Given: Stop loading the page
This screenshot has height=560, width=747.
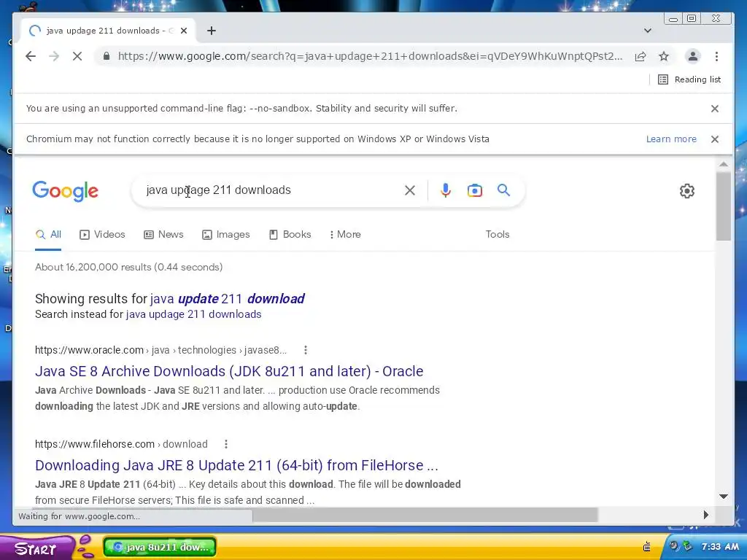Looking at the screenshot, I should point(77,56).
